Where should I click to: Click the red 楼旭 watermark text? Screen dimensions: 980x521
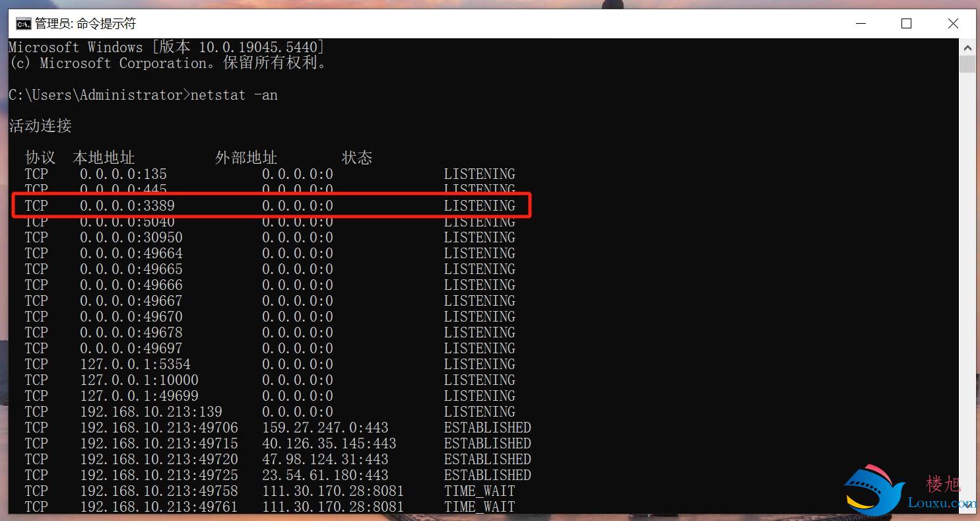pyautogui.click(x=944, y=484)
